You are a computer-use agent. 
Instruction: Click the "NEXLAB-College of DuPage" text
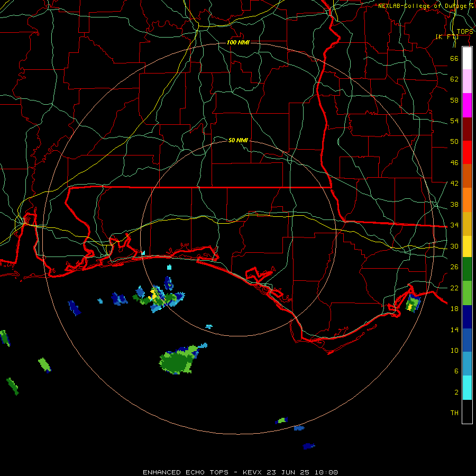click(423, 6)
